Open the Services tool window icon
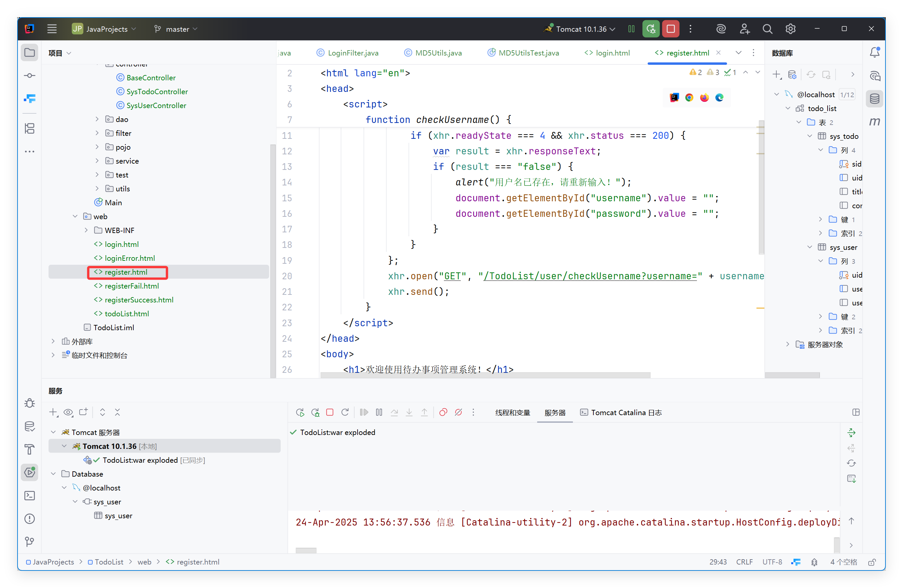The image size is (903, 588). 29,472
